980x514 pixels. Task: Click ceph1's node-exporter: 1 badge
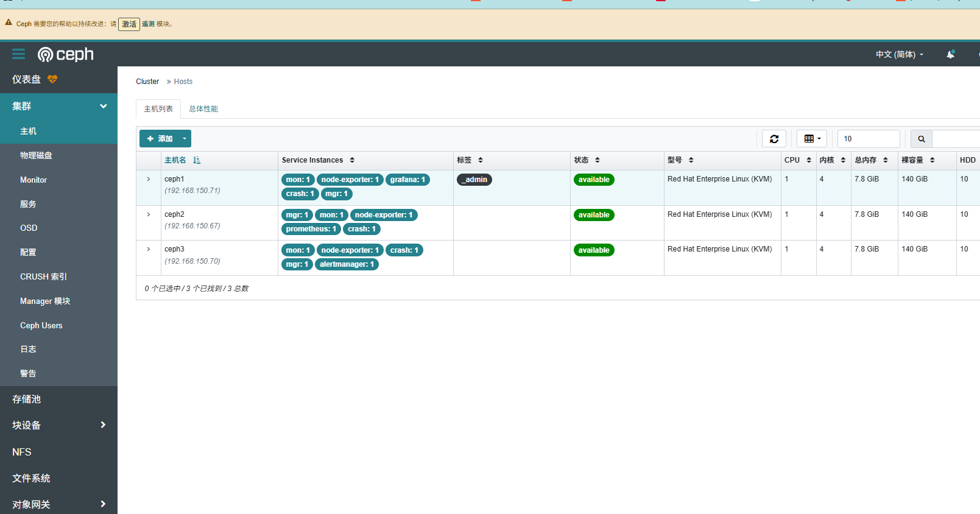coord(350,180)
